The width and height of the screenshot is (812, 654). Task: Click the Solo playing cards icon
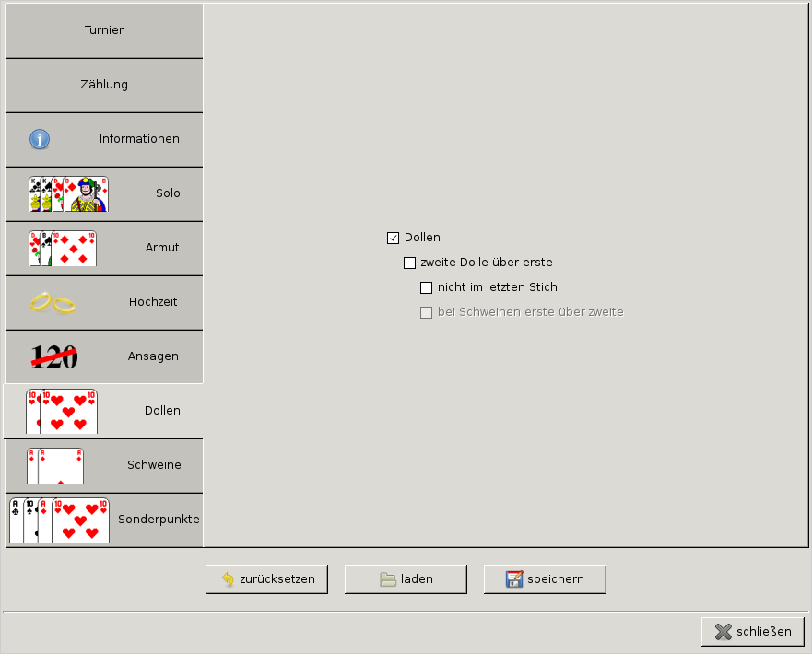(68, 193)
